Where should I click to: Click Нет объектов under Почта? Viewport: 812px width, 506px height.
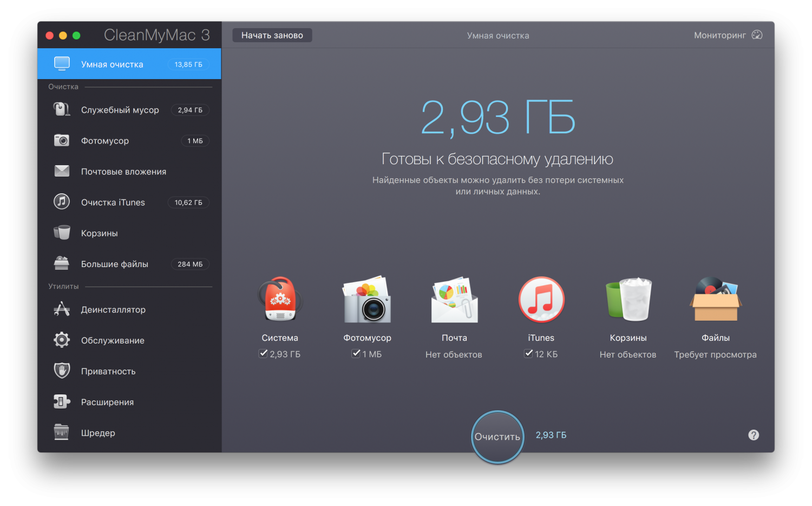point(454,354)
